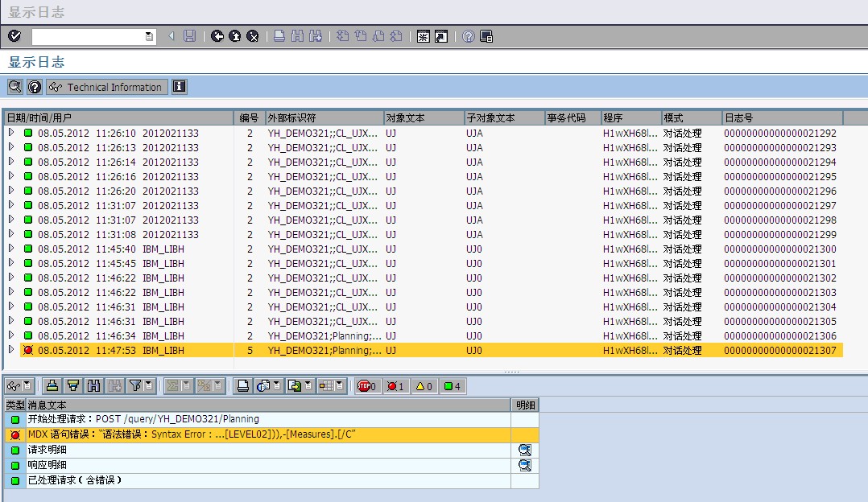Click the green checkmark Enter icon
Screen dimensions: 868x502
click(14, 36)
